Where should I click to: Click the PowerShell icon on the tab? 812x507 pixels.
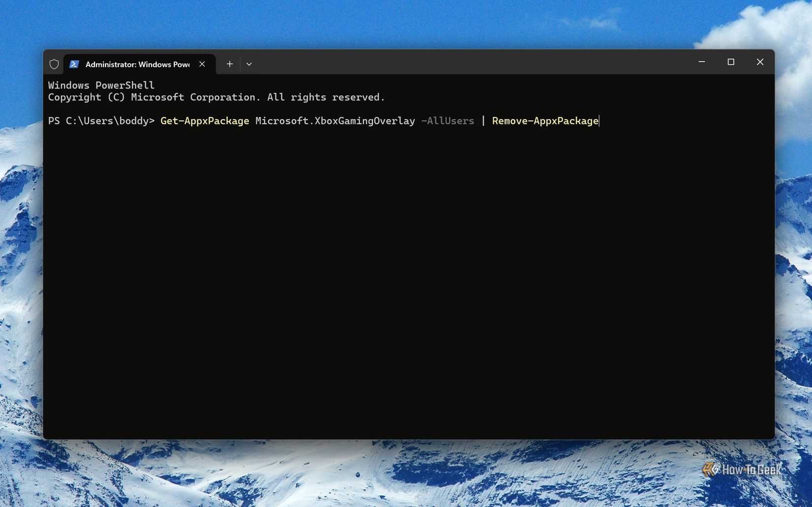(x=74, y=64)
